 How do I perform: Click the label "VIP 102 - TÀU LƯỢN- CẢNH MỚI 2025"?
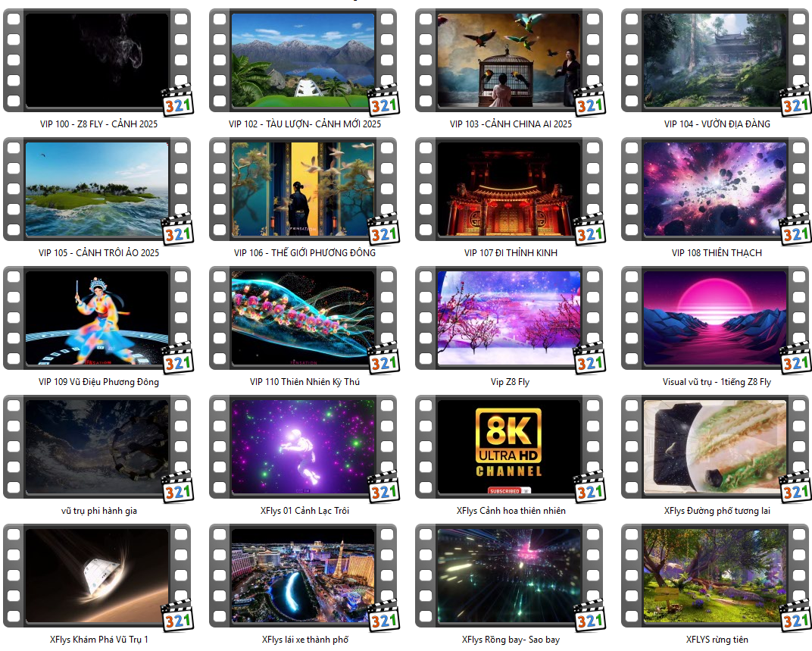click(304, 124)
